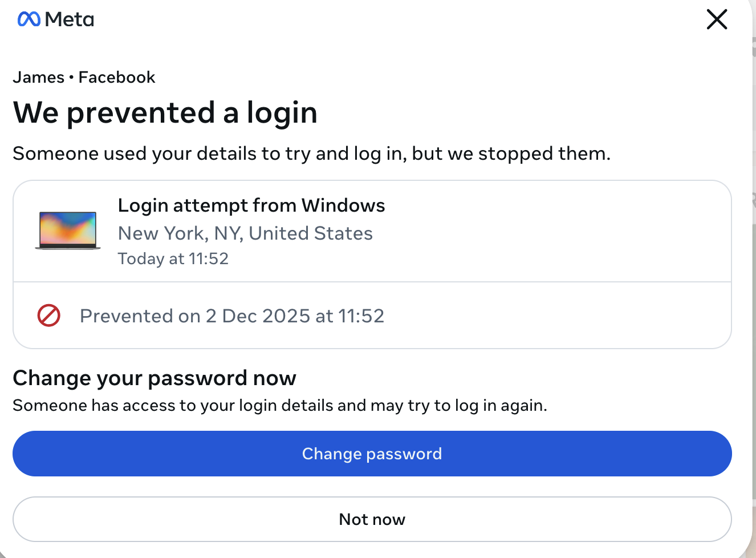
Task: Click the "We prevented a login" heading
Action: pyautogui.click(x=165, y=112)
